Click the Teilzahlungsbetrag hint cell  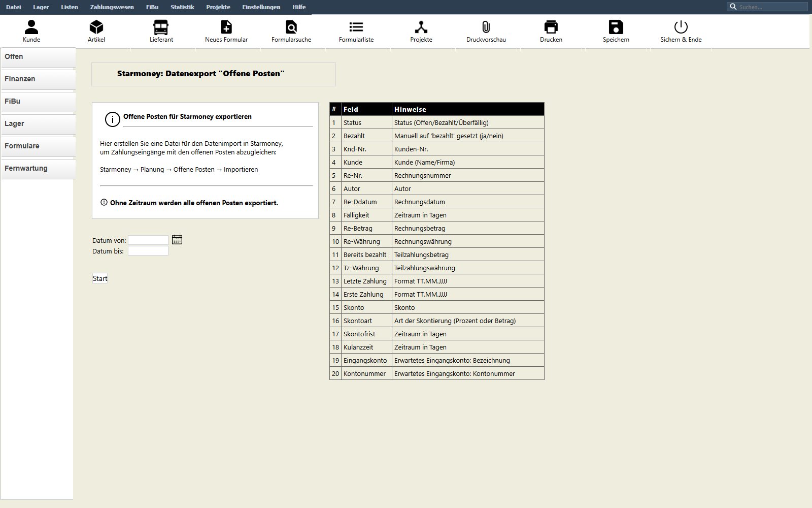click(468, 255)
